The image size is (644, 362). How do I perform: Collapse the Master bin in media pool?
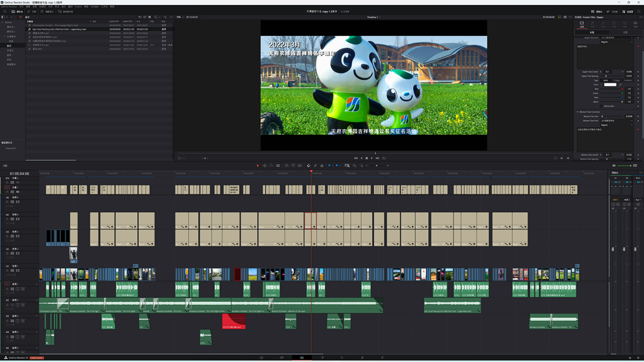2,22
